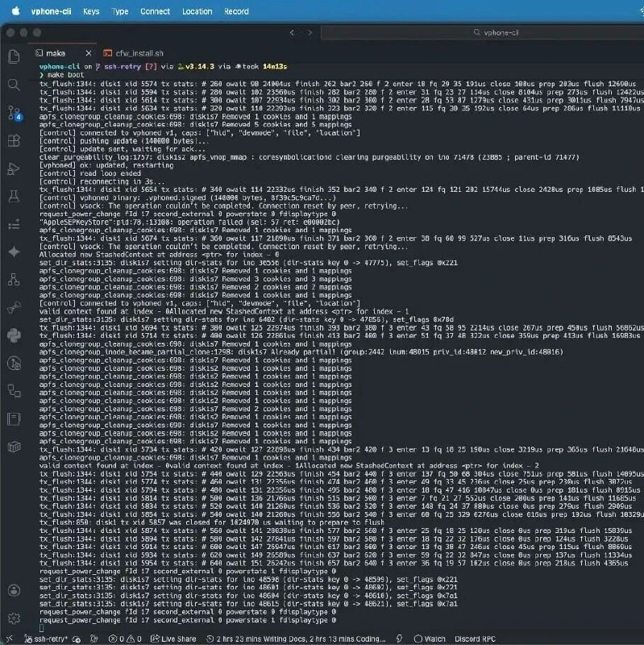Click the 'apfs_clonegroup_inode_became_partial_clone' line
Image resolution: width=644 pixels, height=645 pixels.
click(301, 352)
